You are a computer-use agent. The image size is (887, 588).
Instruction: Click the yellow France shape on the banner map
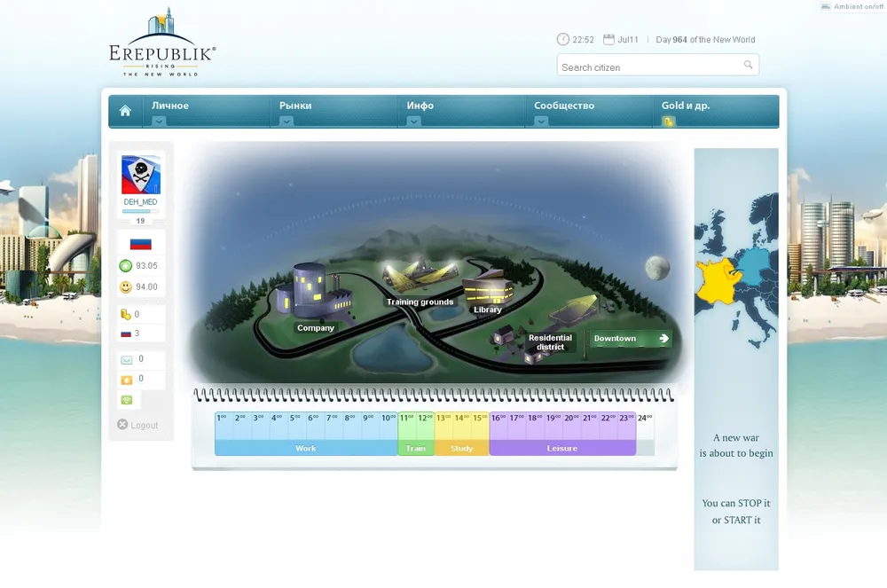(718, 283)
